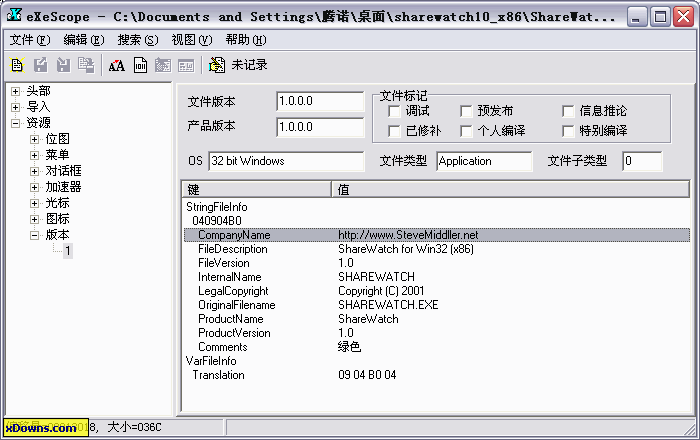Select the InternalName row
The image size is (700, 440).
coord(437,277)
